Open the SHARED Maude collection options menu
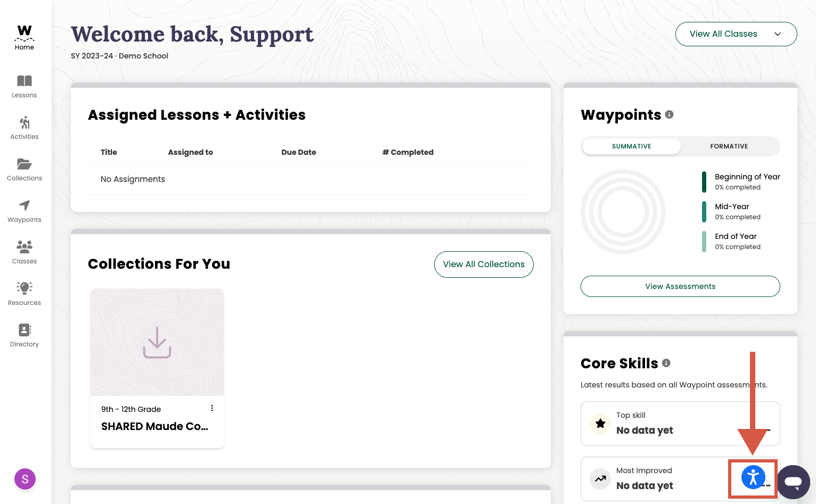816x504 pixels. pyautogui.click(x=212, y=408)
